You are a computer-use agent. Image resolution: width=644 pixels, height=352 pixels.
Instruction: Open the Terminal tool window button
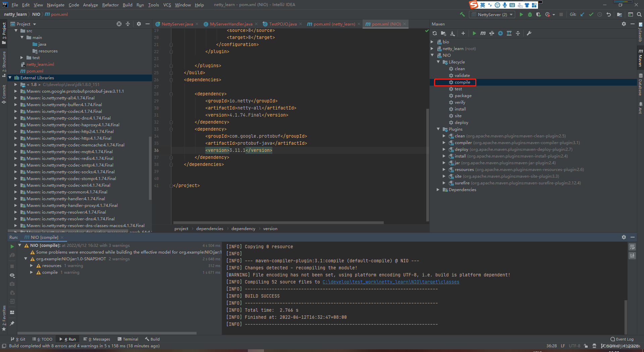pyautogui.click(x=128, y=339)
